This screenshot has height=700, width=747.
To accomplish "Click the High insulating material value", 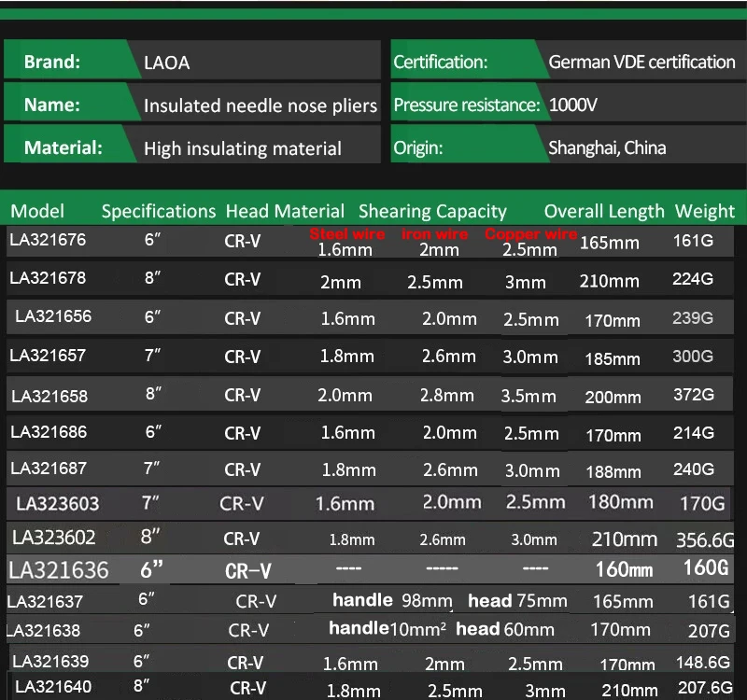I will (x=243, y=148).
